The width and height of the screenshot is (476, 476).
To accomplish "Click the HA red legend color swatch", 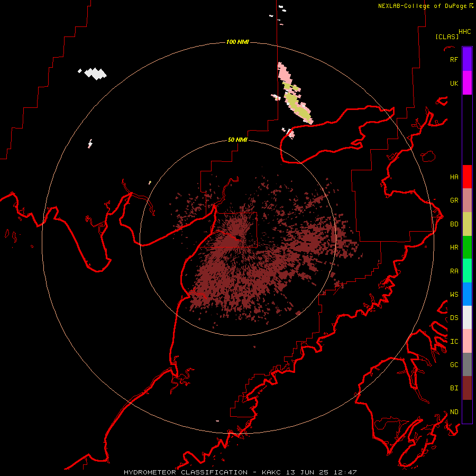I will pyautogui.click(x=467, y=177).
